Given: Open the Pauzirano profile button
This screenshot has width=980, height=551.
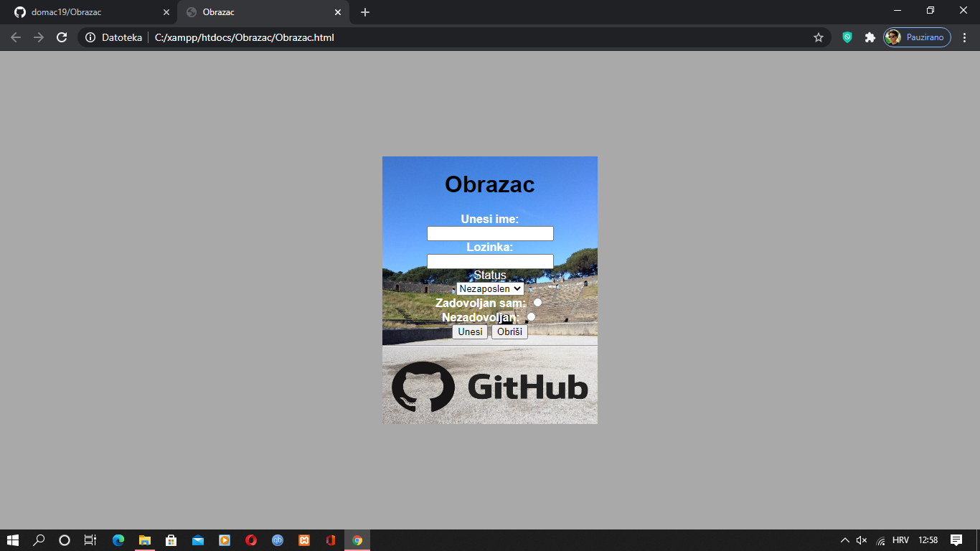Looking at the screenshot, I should [x=917, y=37].
